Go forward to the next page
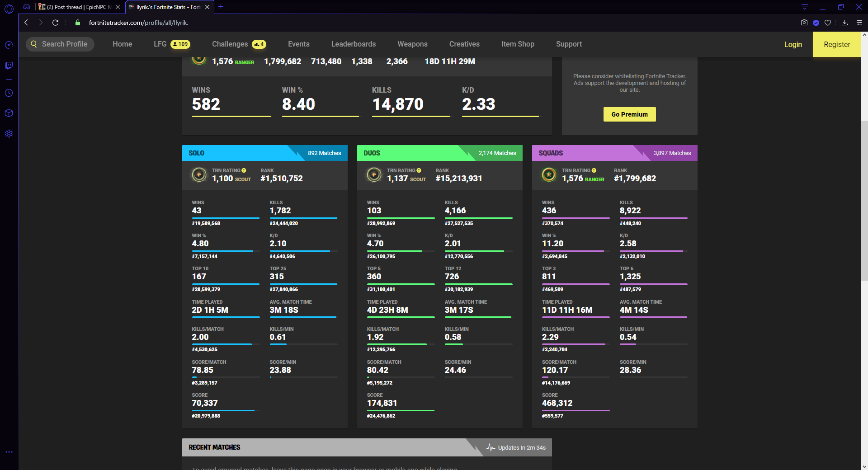Image resolution: width=868 pixels, height=470 pixels. coord(41,23)
